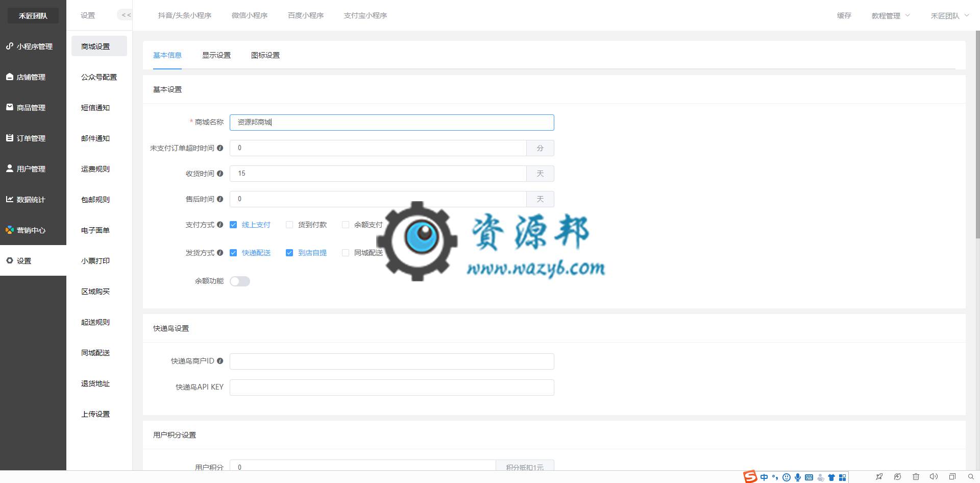The width and height of the screenshot is (980, 483).
Task: Toggle Sogou punctuation mode icon
Action: tap(775, 477)
